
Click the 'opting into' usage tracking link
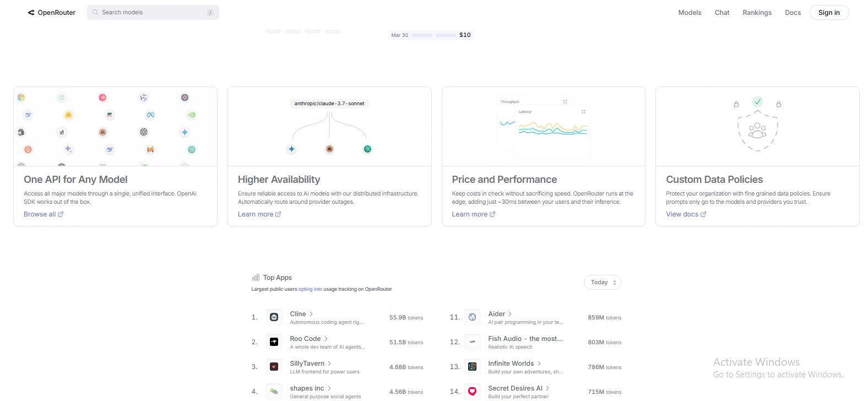click(x=310, y=289)
